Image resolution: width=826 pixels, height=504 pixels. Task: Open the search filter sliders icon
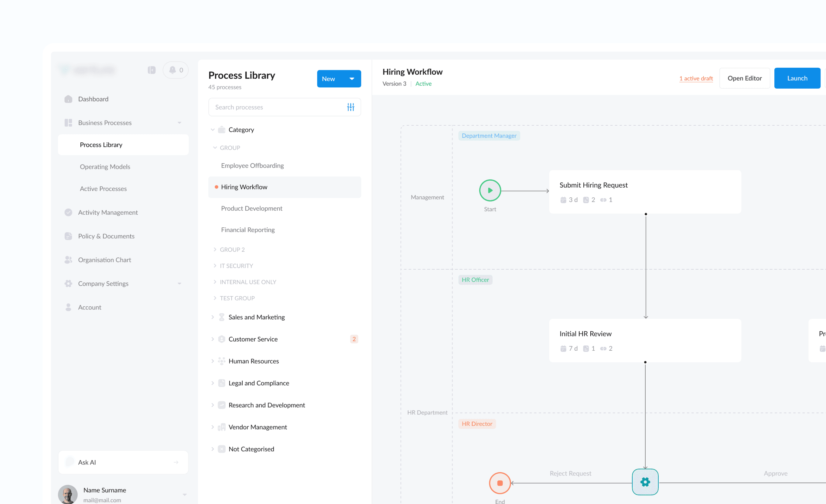[351, 107]
